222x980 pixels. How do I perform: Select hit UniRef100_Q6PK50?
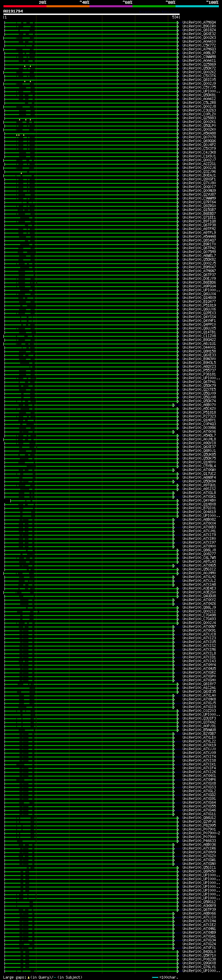199,871
